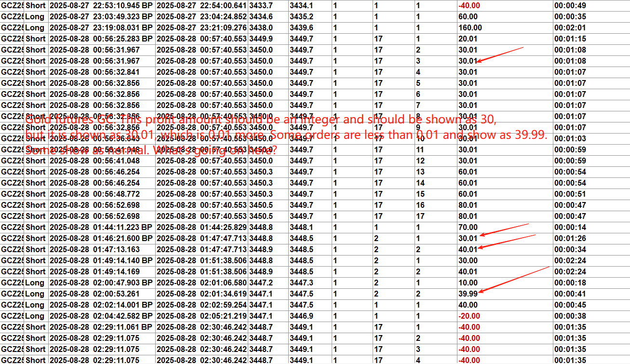Select exit time 02:01:06.580 cell

coord(201,283)
